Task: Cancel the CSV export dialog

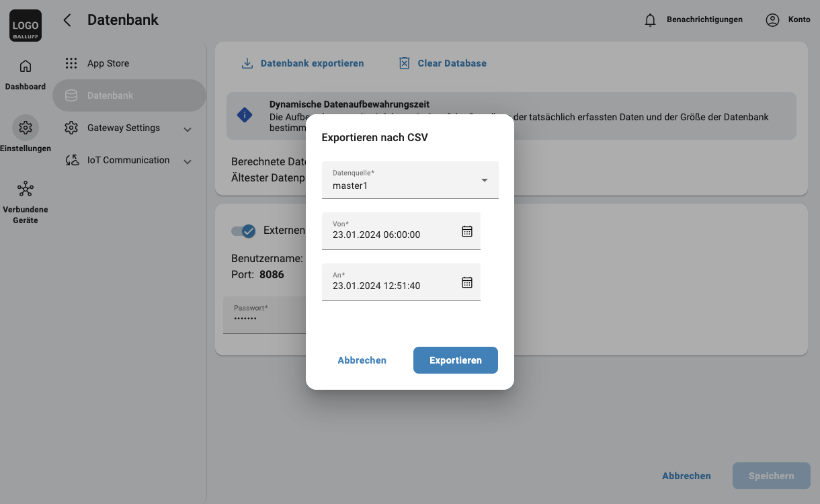Action: [x=362, y=360]
